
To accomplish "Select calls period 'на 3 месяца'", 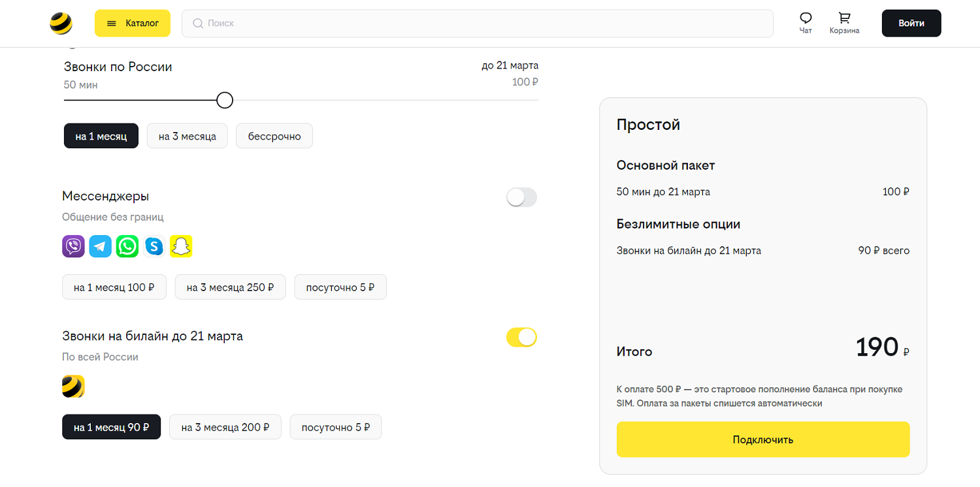I will 187,136.
